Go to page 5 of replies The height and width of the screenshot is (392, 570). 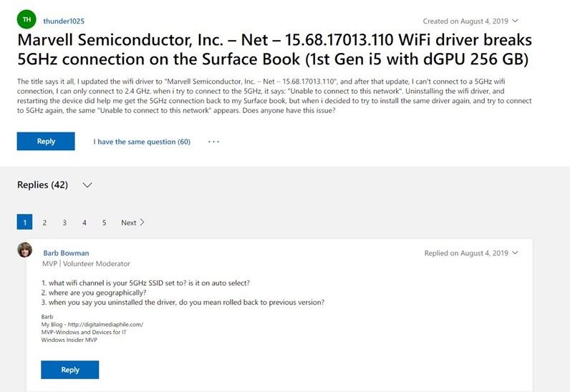coord(104,222)
